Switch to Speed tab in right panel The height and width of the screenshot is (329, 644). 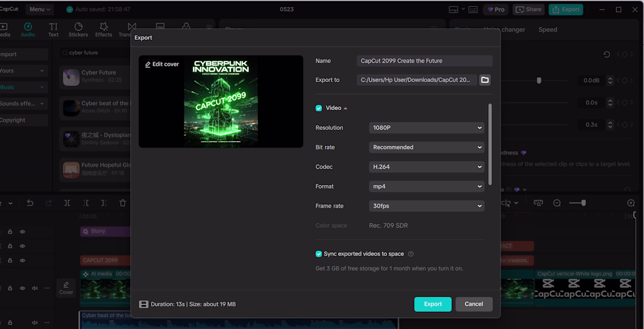click(548, 30)
